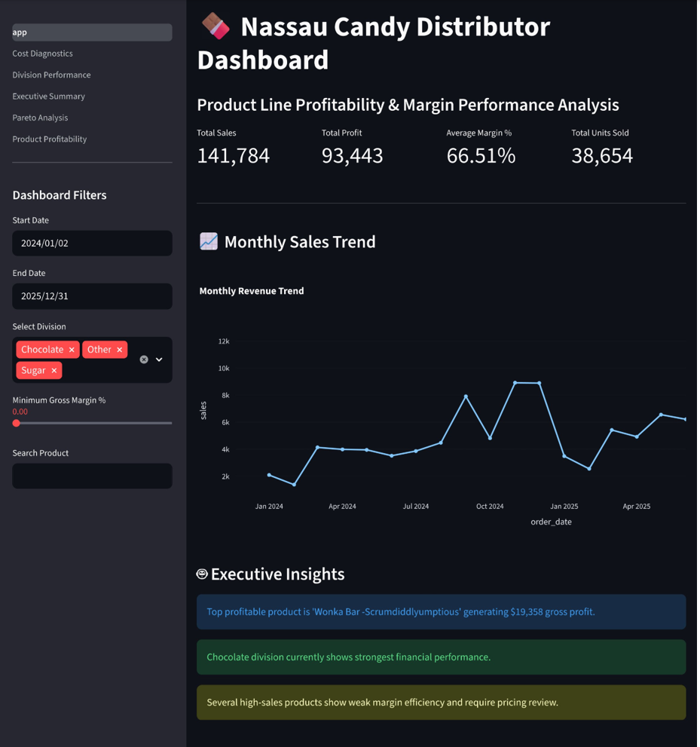Click the Dashboard Filters heading
Screen dimensions: 700x747
click(x=60, y=195)
